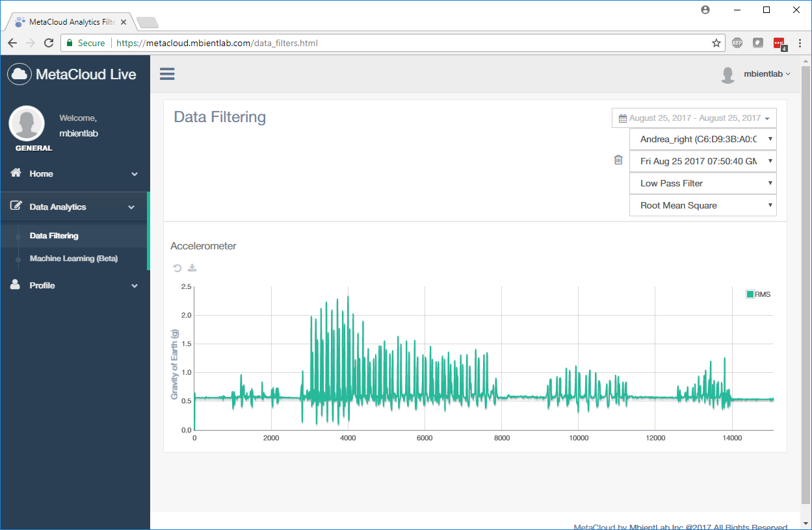Click the MetaCloud Live cloud logo
812x530 pixels.
pyautogui.click(x=20, y=74)
